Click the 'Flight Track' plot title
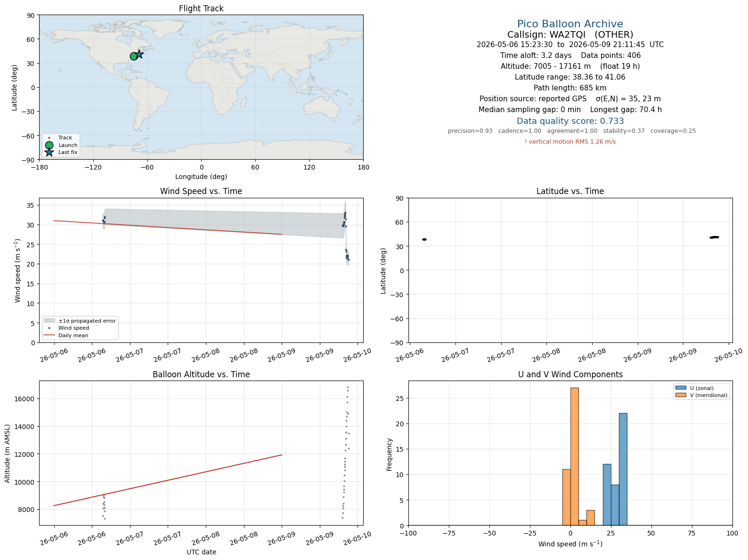 click(x=201, y=8)
